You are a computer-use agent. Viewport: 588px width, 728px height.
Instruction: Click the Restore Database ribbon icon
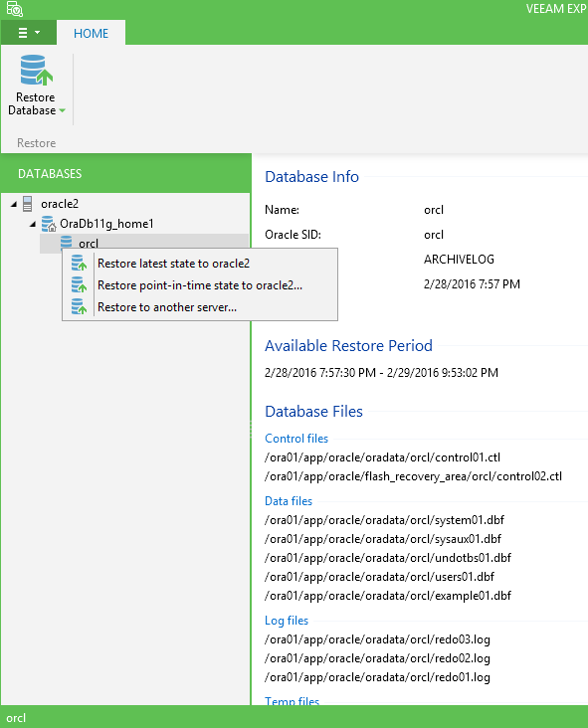pos(36,71)
